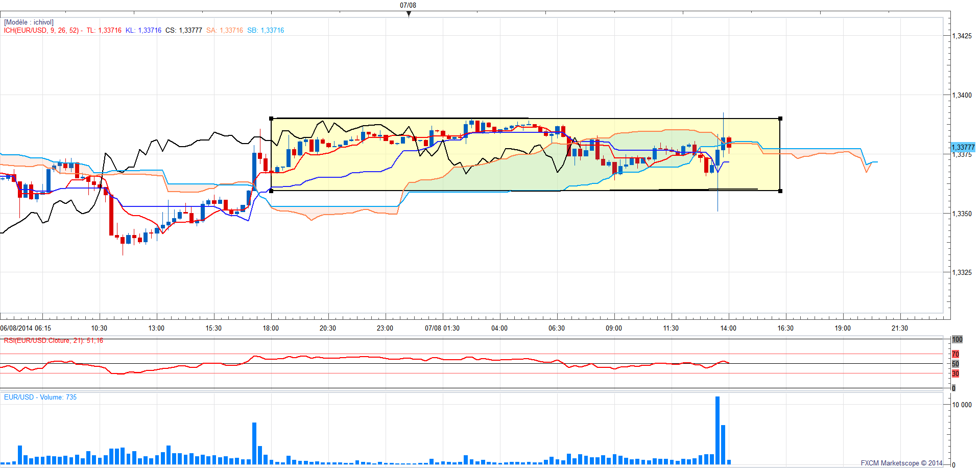Click the blue KL value in legend
This screenshot has height=468, width=980.
pyautogui.click(x=144, y=31)
